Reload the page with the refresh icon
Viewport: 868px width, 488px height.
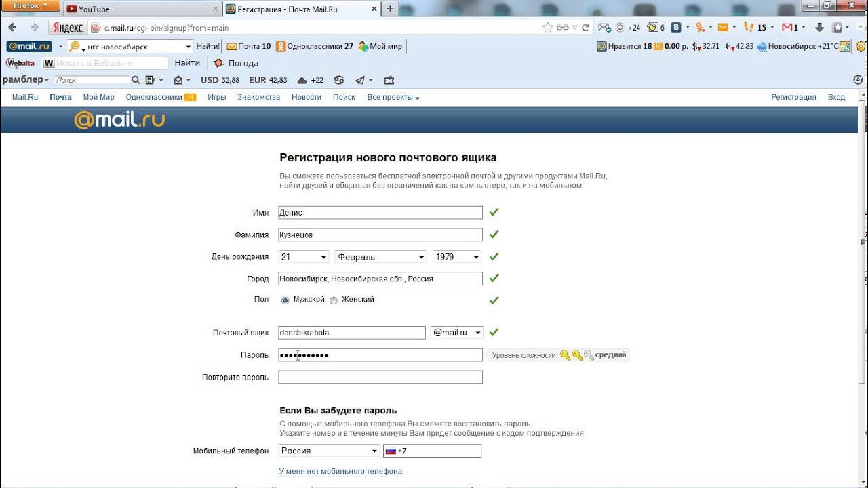pos(585,28)
